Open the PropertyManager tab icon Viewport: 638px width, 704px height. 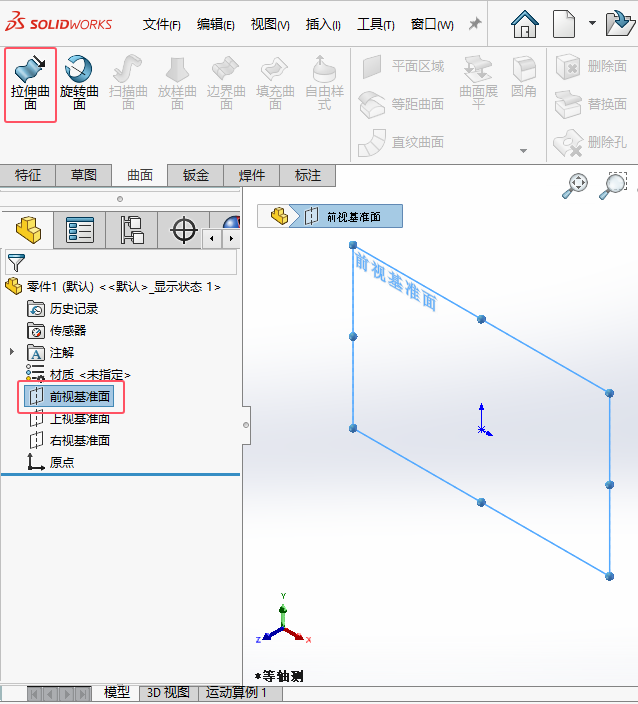point(79,230)
